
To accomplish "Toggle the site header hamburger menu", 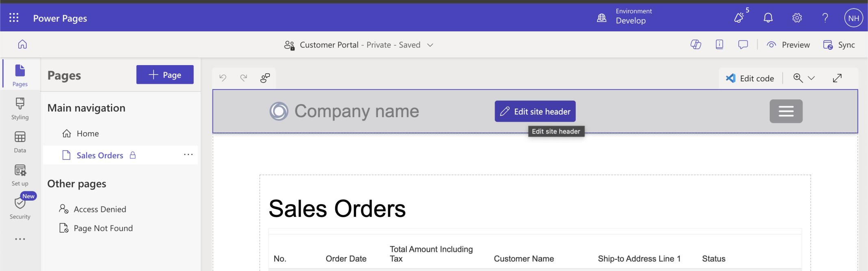I will click(x=786, y=111).
